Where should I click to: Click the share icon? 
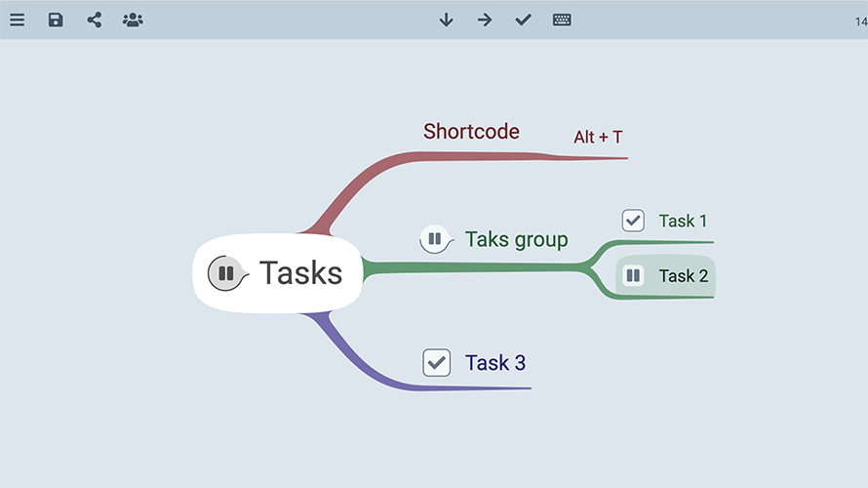(95, 20)
